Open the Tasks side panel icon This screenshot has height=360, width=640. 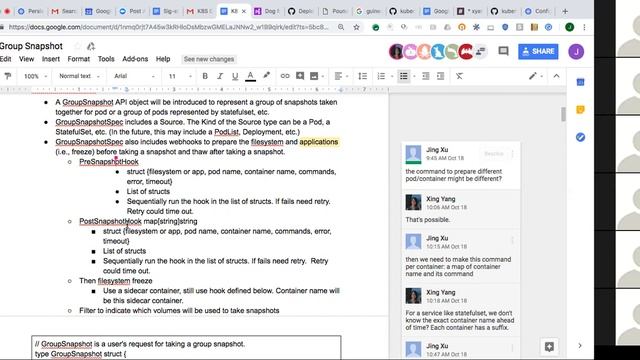(580, 137)
